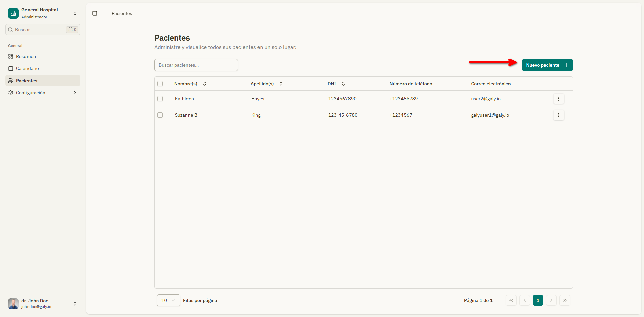Open the rows per page dropdown
The image size is (644, 317).
[168, 300]
